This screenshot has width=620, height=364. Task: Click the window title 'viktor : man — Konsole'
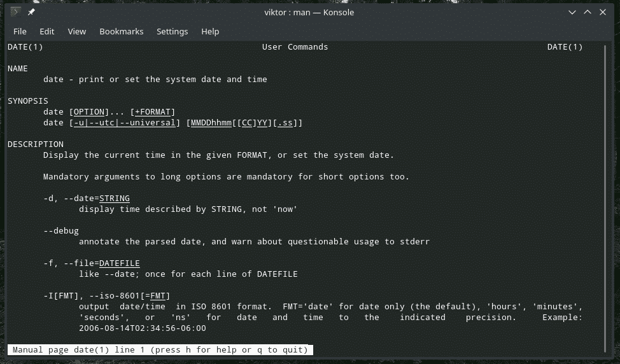point(308,12)
